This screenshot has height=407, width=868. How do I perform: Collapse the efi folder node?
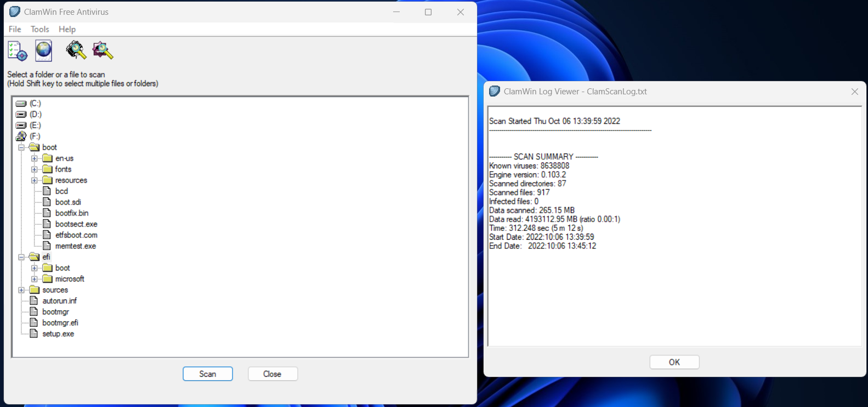click(x=21, y=257)
